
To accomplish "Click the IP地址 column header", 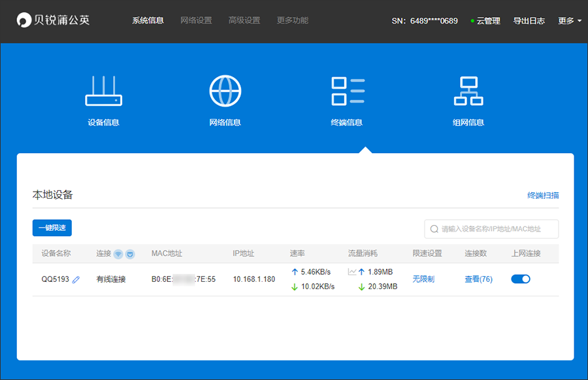I will [244, 254].
